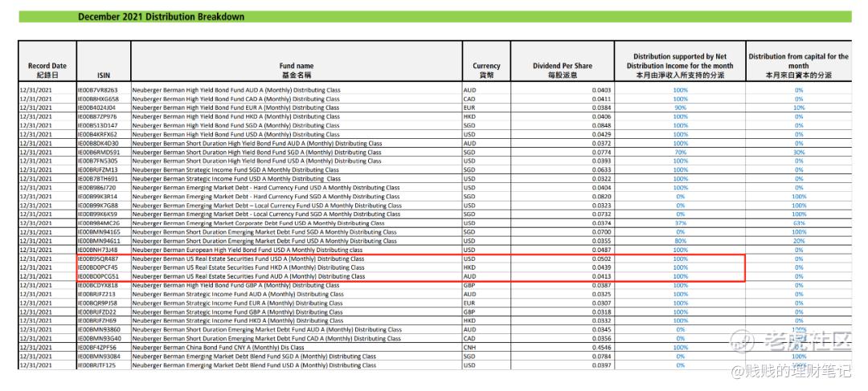Click dividend value '0.0413'

pyautogui.click(x=601, y=276)
